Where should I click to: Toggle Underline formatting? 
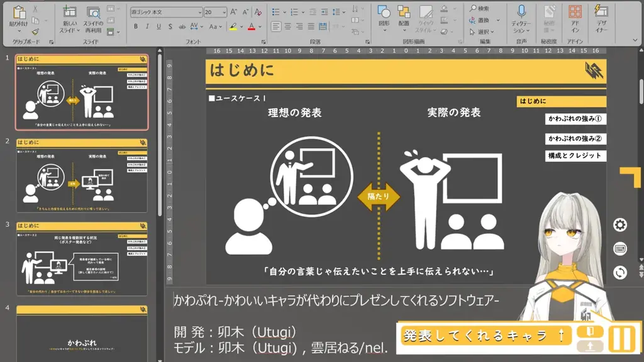tap(159, 26)
